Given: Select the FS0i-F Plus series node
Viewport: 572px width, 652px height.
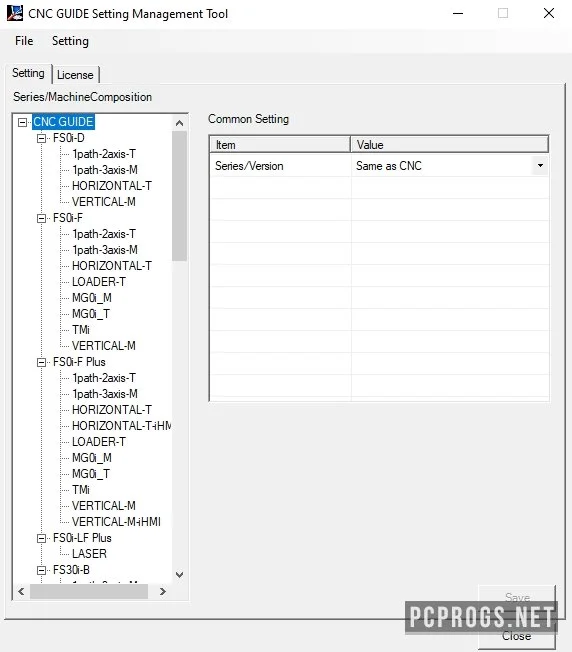Looking at the screenshot, I should pos(79,362).
